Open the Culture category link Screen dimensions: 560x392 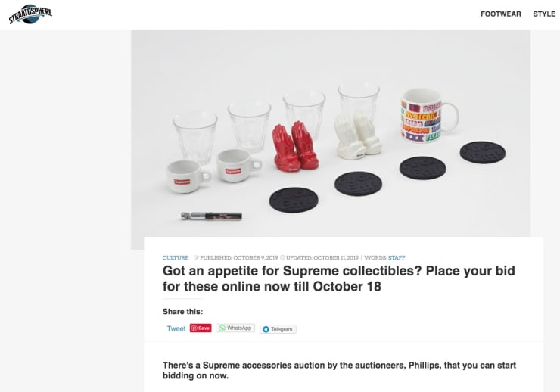176,258
